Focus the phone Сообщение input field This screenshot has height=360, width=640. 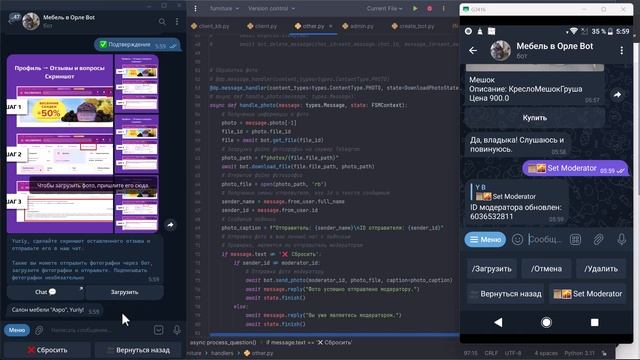tap(545, 240)
